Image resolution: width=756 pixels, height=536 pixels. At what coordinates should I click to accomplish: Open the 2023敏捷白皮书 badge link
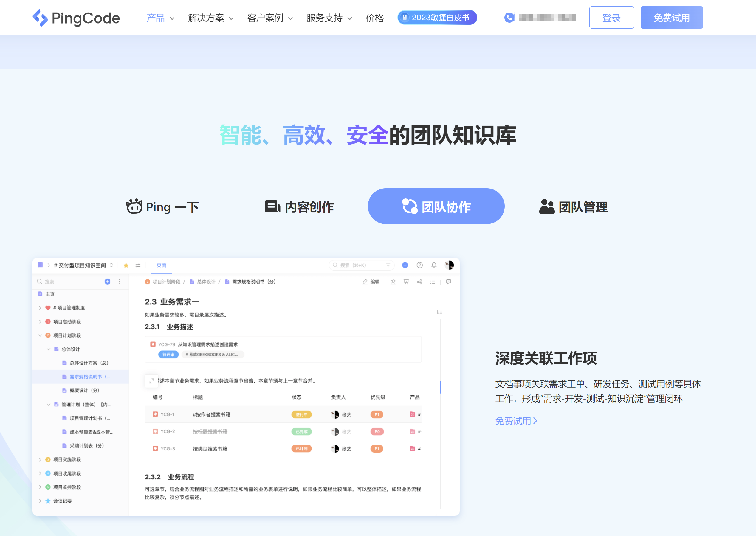437,18
